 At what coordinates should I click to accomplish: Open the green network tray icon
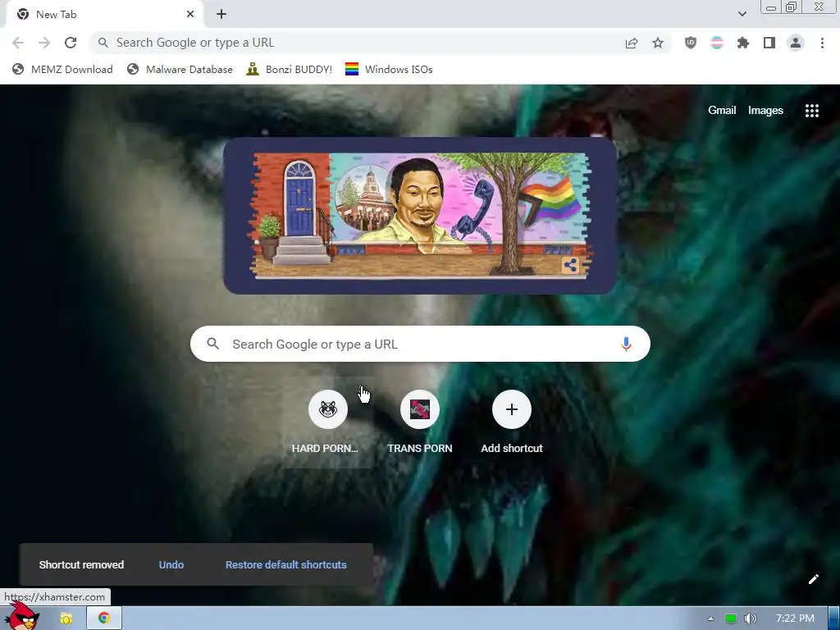(x=731, y=619)
